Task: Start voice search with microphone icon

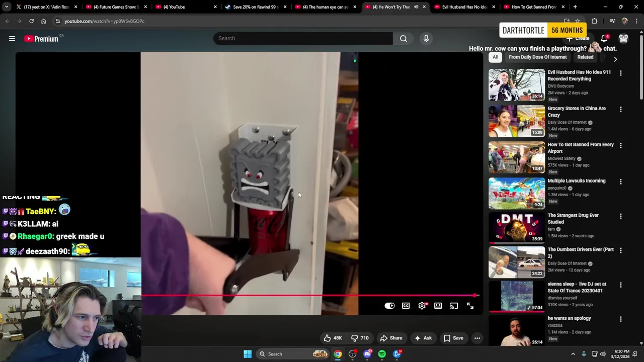Action: tap(426, 38)
